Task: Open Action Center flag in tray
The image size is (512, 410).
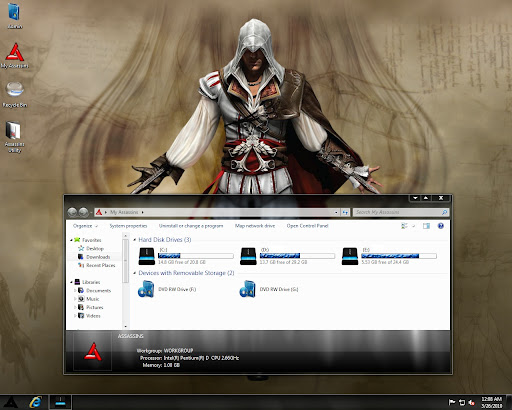Action: point(452,402)
